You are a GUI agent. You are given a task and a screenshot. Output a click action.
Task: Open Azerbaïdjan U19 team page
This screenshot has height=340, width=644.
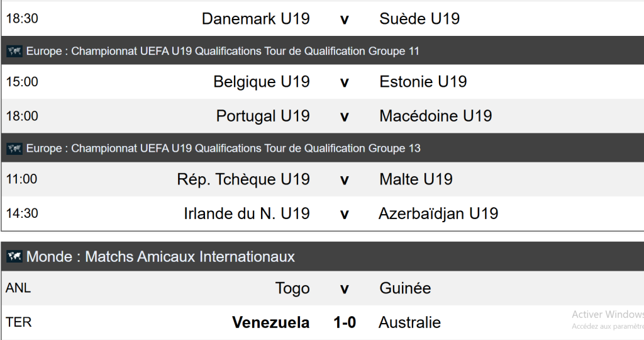(438, 214)
